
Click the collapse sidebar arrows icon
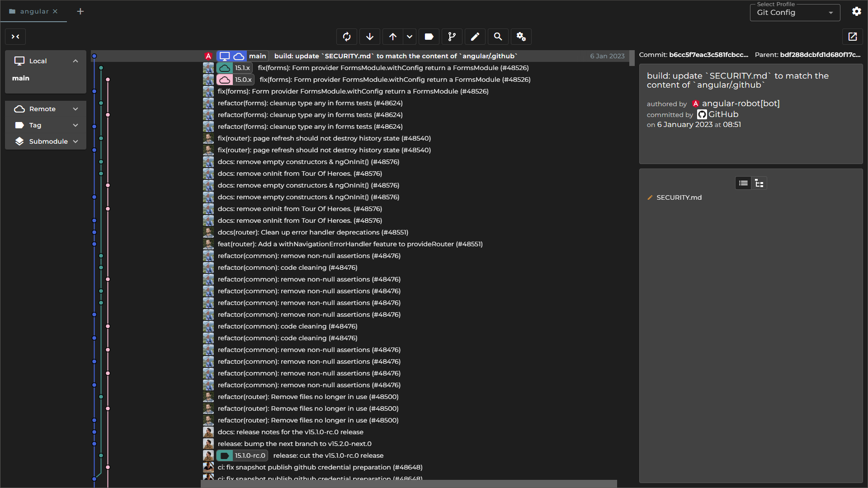[x=15, y=37]
